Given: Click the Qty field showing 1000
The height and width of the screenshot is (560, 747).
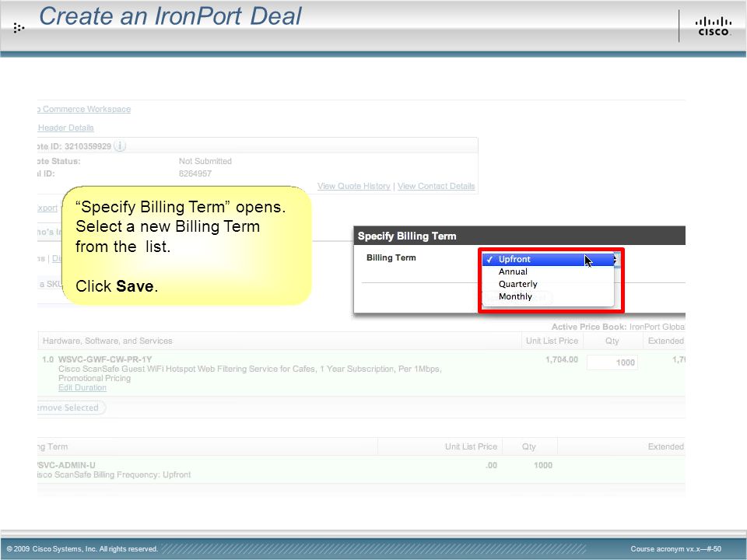Looking at the screenshot, I should (612, 362).
